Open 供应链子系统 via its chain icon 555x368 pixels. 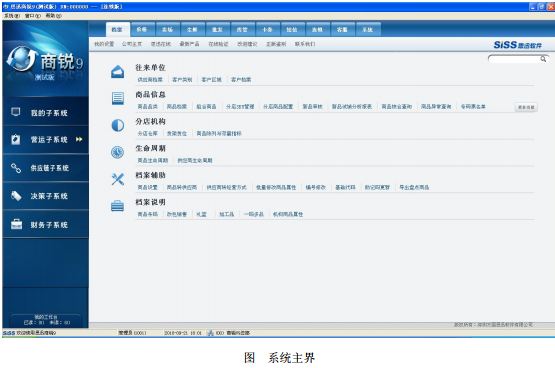16,168
